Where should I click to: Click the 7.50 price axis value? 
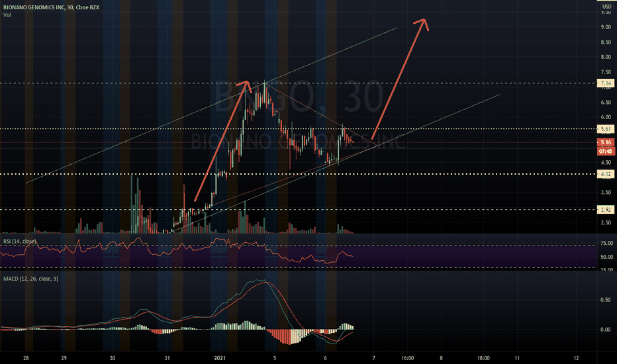point(606,72)
